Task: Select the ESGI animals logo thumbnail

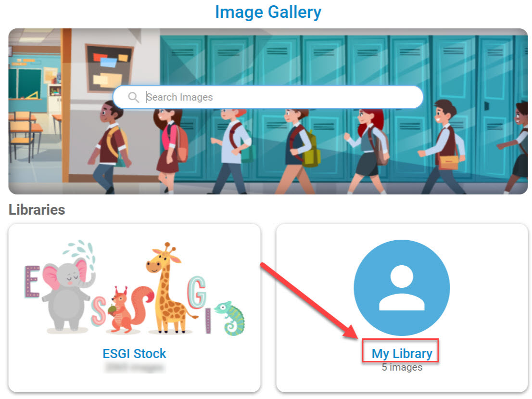Action: click(x=134, y=288)
